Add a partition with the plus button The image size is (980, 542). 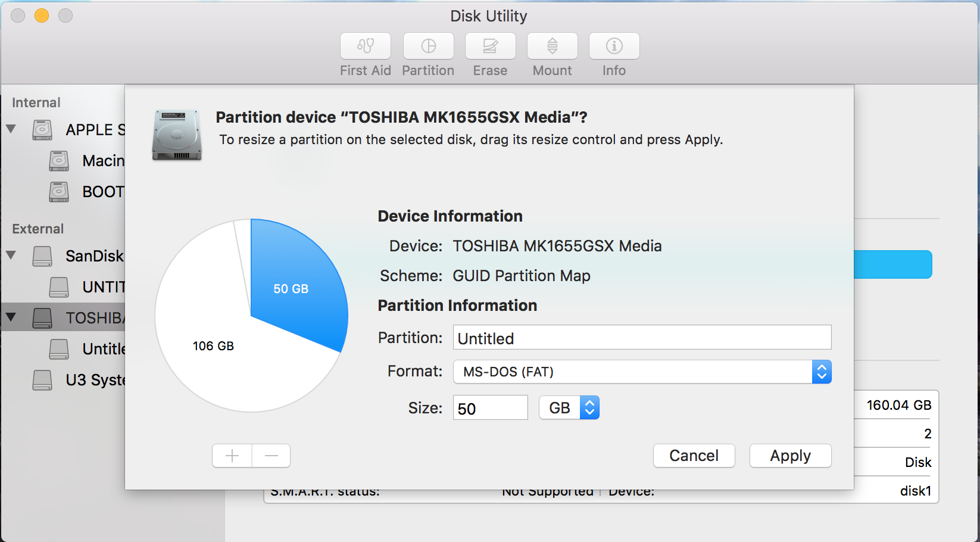tap(232, 456)
